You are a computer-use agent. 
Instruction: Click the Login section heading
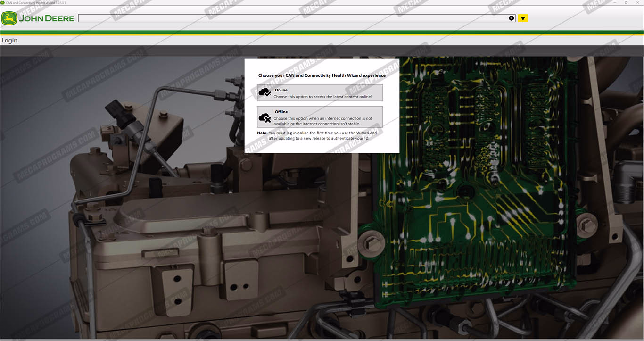coord(9,41)
